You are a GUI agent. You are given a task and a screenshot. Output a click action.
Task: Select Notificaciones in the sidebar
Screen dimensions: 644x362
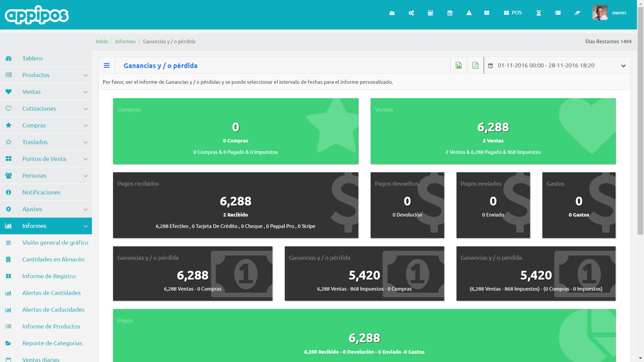coord(41,192)
